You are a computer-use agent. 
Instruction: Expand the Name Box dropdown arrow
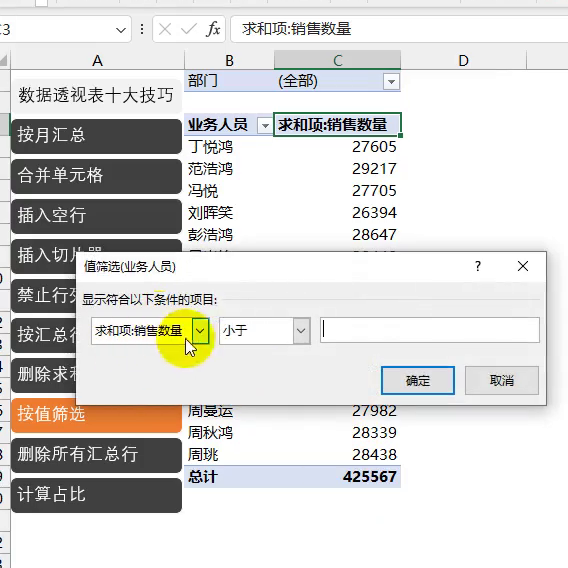121,30
